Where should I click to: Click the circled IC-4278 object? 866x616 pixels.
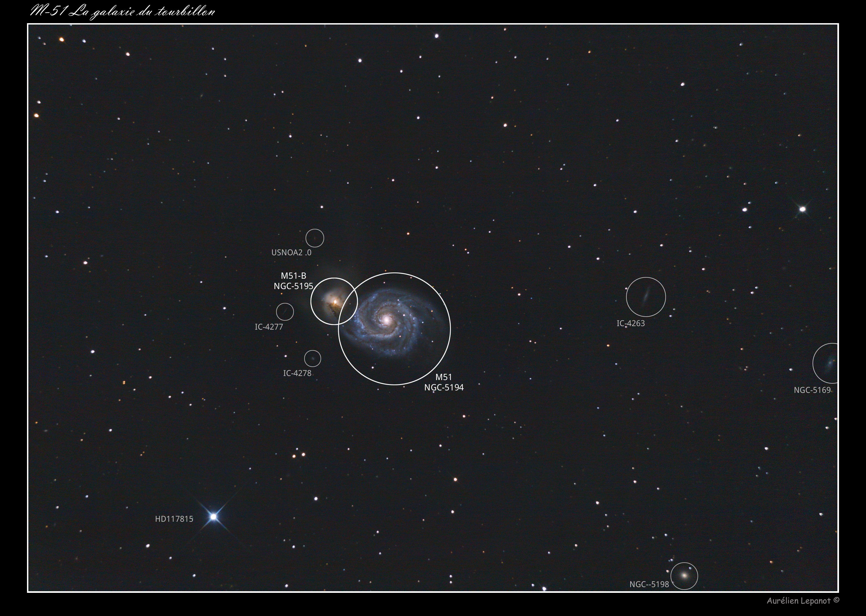pyautogui.click(x=312, y=359)
